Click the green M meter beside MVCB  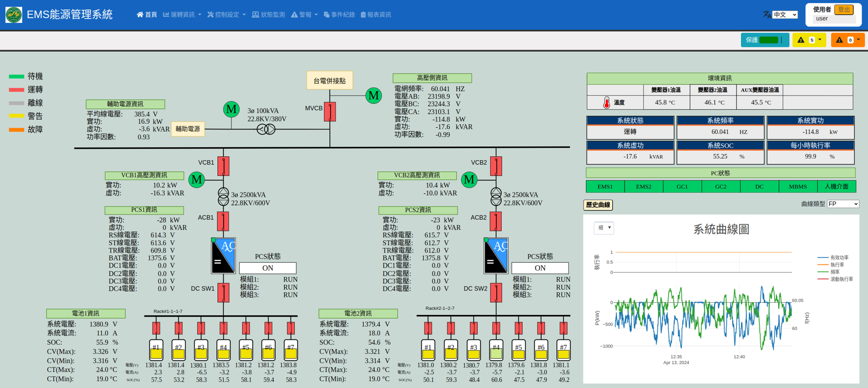373,96
